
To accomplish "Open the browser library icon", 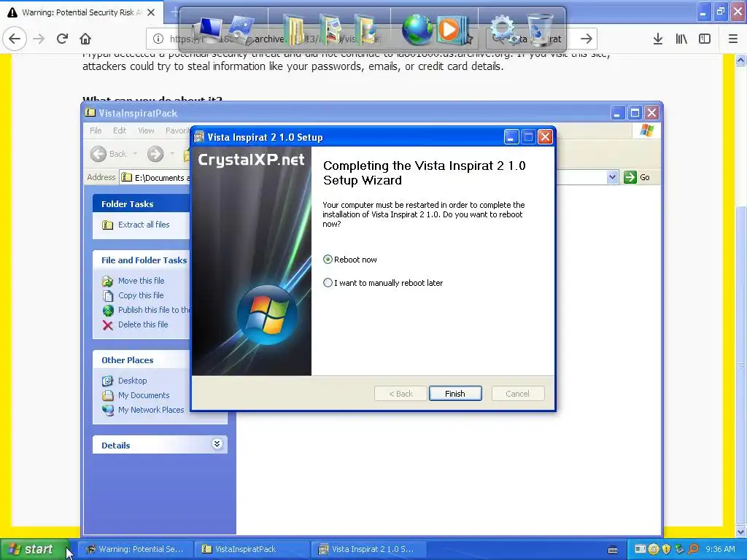I will (x=681, y=39).
